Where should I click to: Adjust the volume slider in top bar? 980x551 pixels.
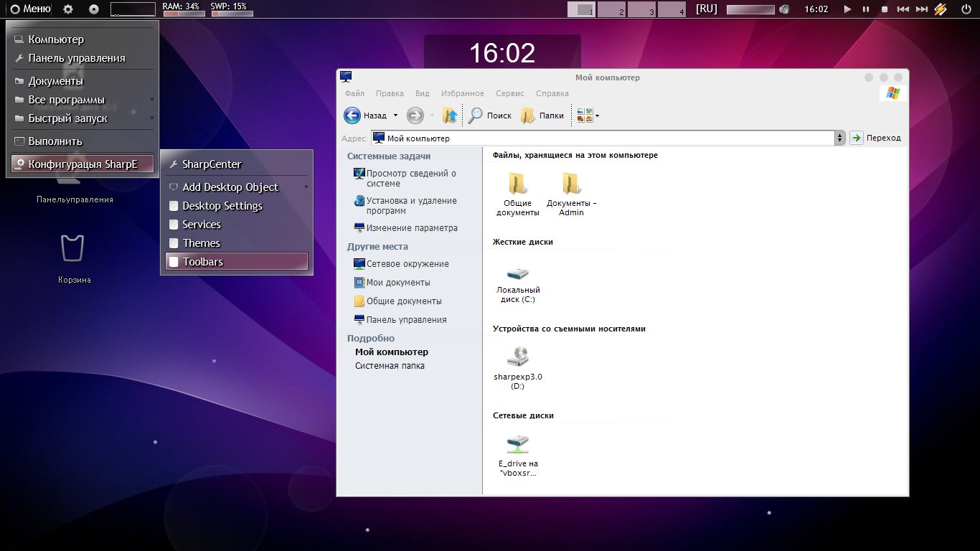click(x=750, y=9)
